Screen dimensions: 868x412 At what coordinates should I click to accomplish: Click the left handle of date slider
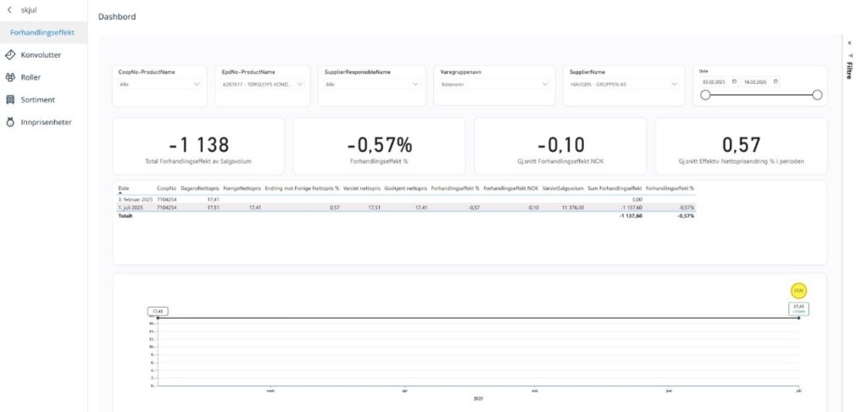point(704,95)
